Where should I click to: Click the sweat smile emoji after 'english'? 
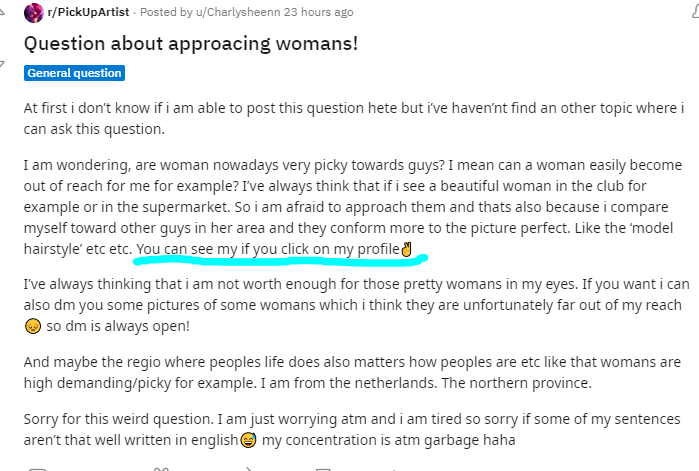point(248,440)
